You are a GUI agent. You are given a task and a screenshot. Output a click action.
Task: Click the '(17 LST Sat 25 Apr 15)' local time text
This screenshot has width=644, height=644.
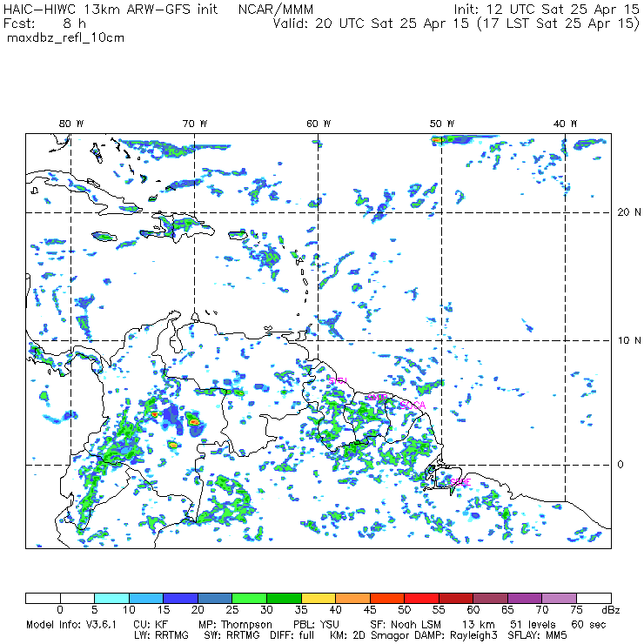tap(558, 23)
